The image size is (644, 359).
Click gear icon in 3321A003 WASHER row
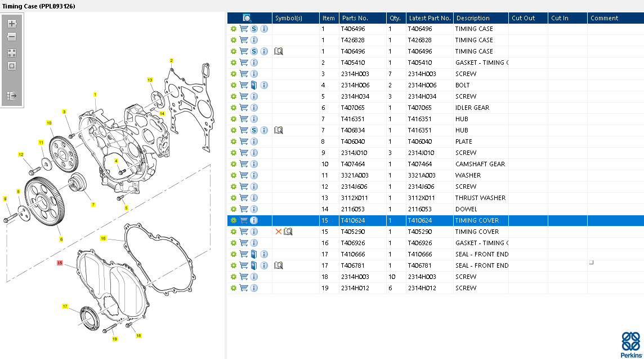(233, 175)
